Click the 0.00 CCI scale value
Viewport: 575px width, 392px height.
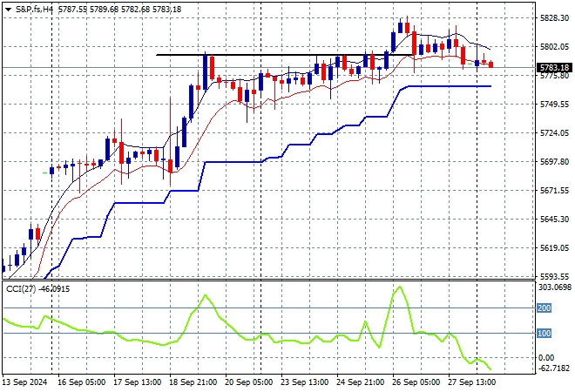546,357
